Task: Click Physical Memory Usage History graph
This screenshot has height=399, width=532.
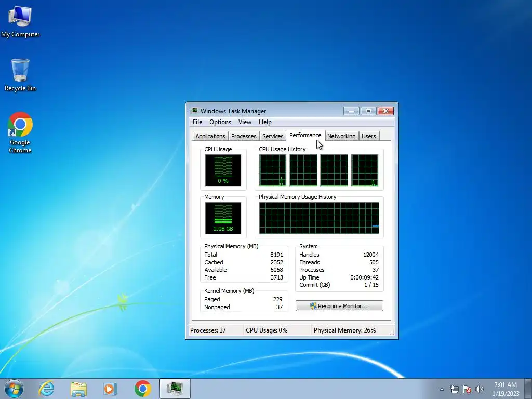Action: 318,218
